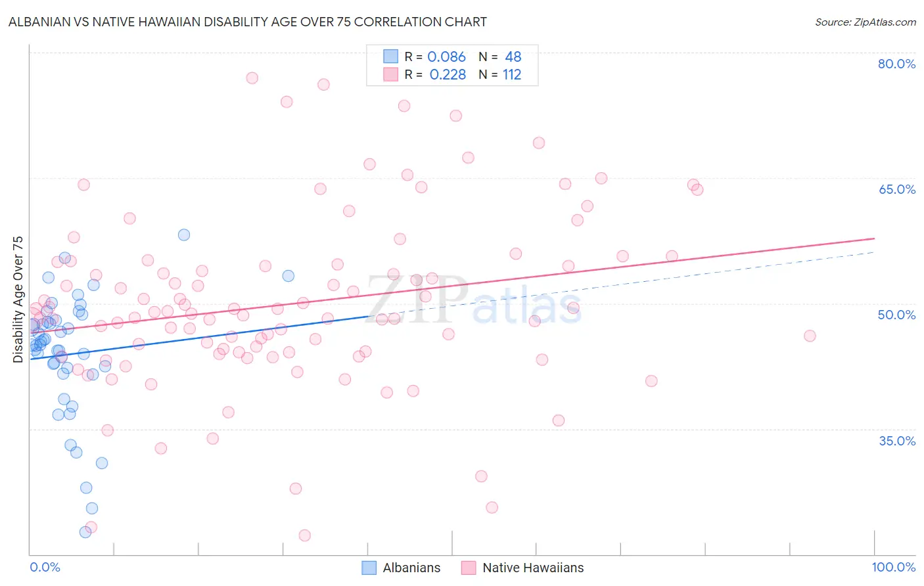Click the Disability Age Over 75 axis title

coord(18,300)
